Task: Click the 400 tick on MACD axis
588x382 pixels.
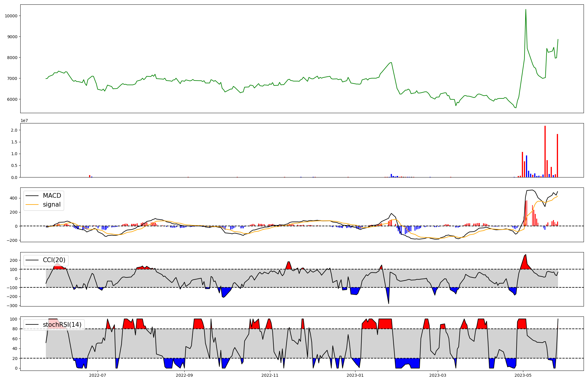Action: [x=14, y=198]
